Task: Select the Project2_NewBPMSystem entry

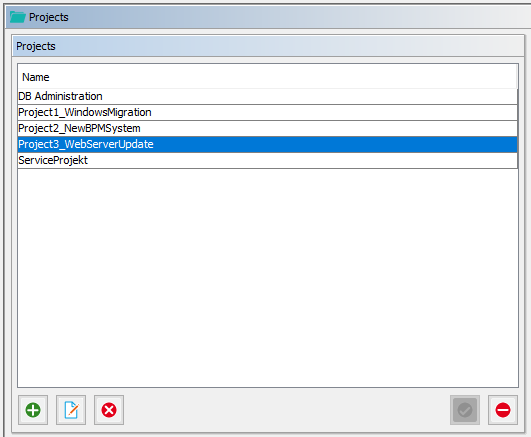Action: 268,128
